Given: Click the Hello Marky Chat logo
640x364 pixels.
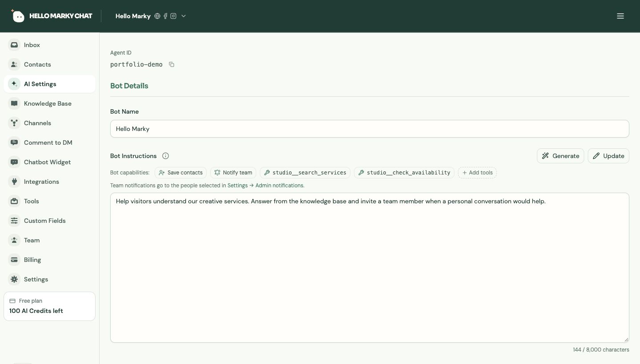Looking at the screenshot, I should [x=52, y=16].
